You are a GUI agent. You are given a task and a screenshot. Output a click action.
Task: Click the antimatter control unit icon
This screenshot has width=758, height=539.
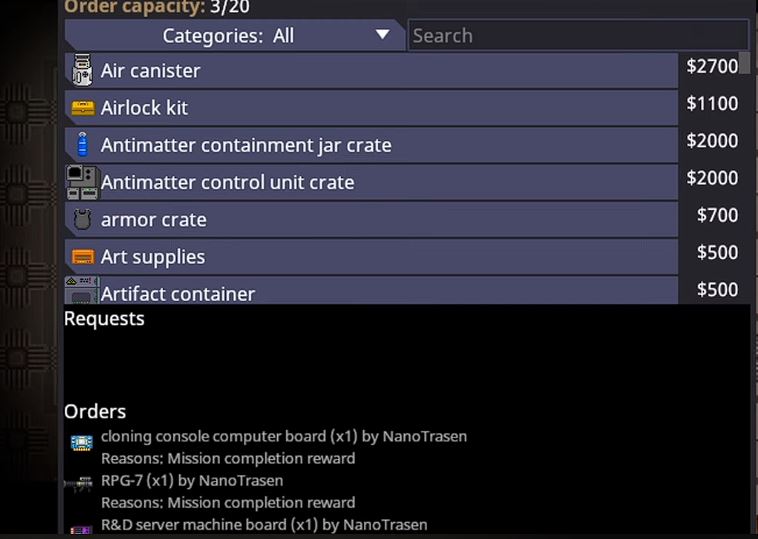[81, 182]
